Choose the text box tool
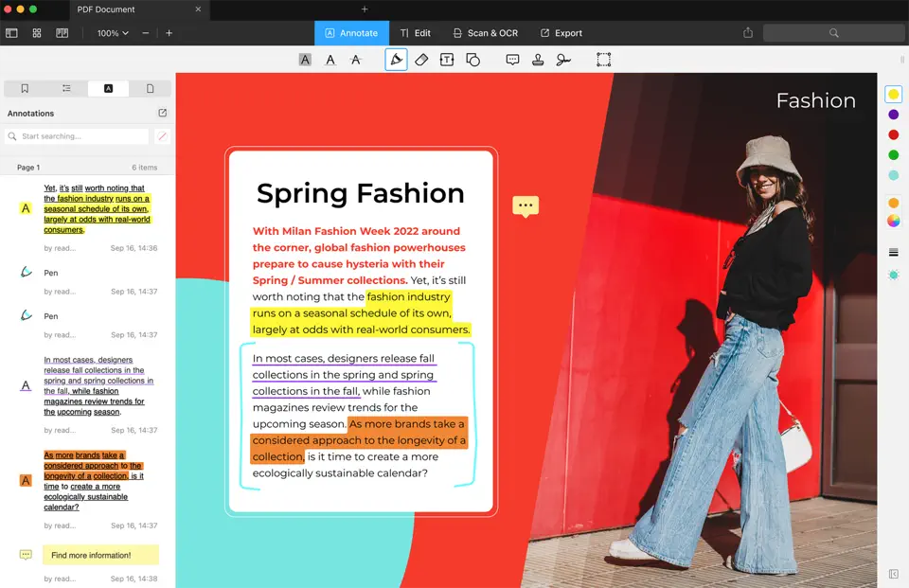This screenshot has width=909, height=588. (446, 60)
